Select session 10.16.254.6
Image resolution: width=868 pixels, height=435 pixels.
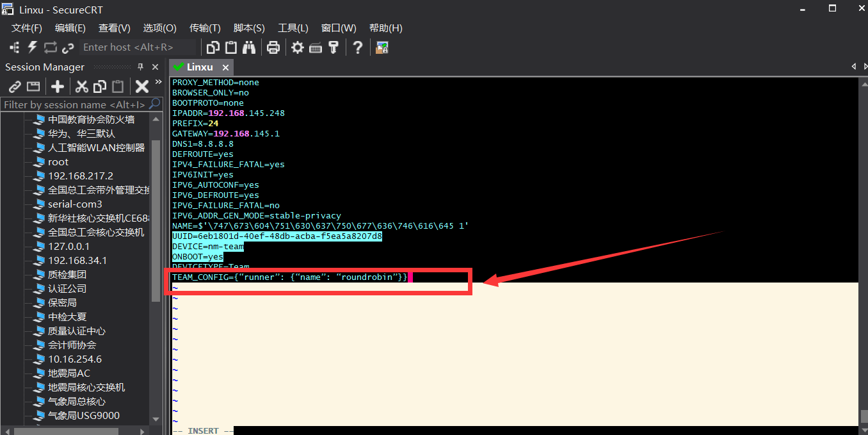[75, 359]
